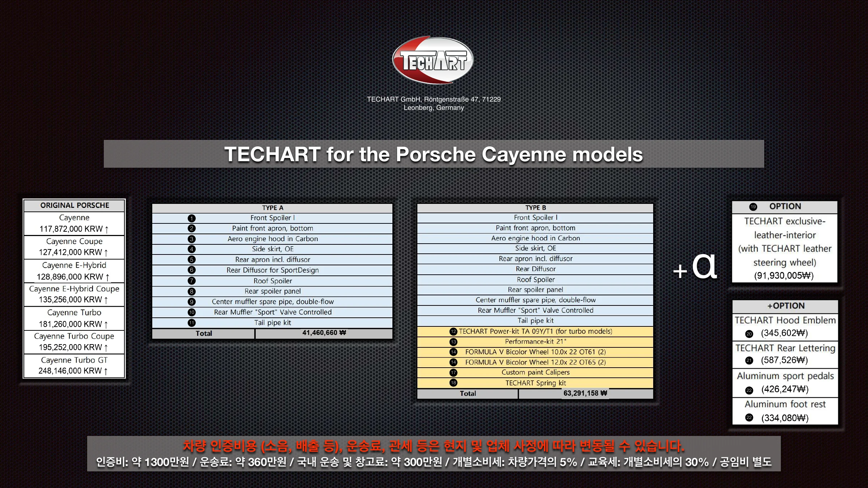Click the white Korean fee breakdown line
Viewport: 868px width, 488px height.
pos(434,462)
